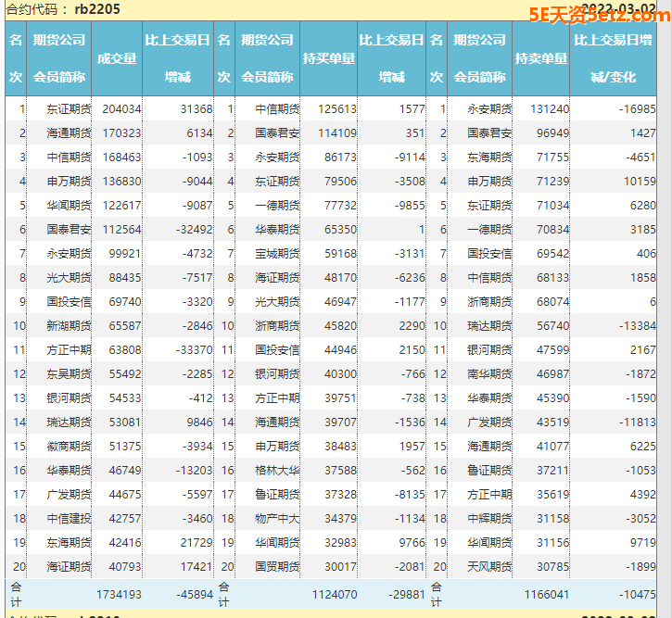Click the total volume value 1734193
The image size is (672, 618).
click(119, 594)
